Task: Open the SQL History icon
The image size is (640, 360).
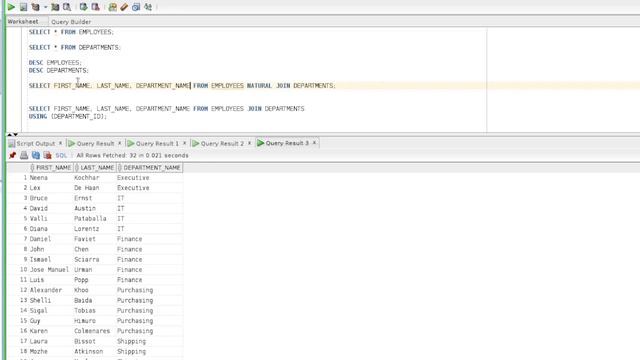Action: 136,7
